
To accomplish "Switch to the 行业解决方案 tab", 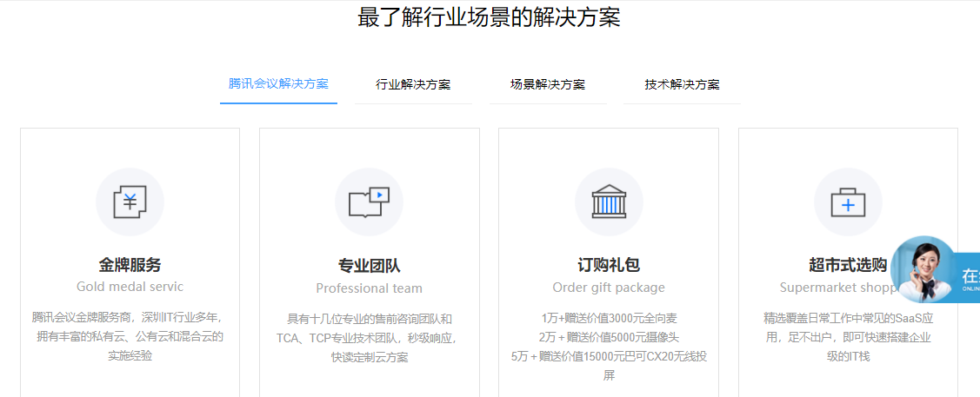I will click(x=413, y=85).
